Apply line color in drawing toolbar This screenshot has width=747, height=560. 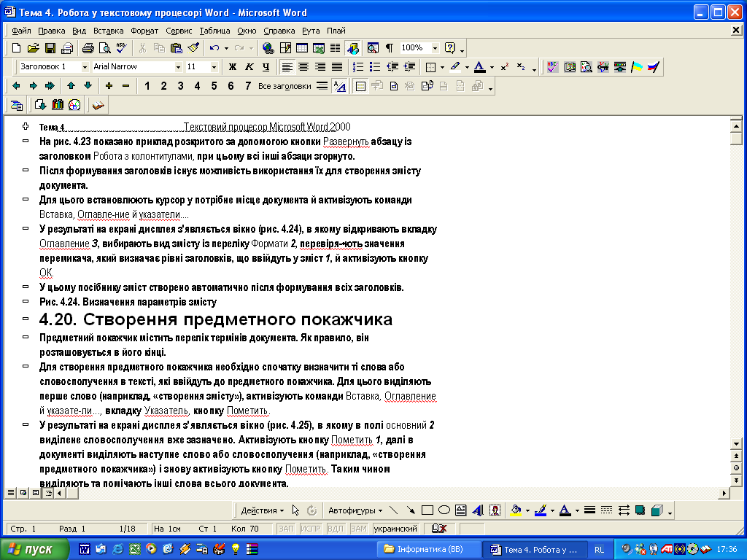tap(541, 510)
